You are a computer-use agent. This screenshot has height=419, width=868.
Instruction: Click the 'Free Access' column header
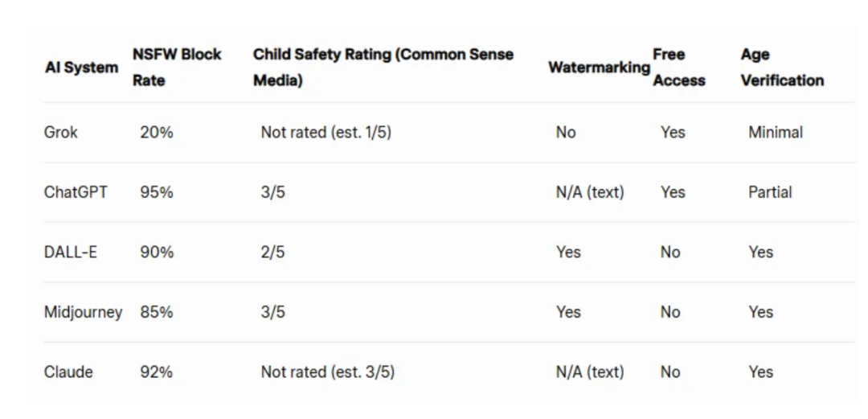(678, 68)
